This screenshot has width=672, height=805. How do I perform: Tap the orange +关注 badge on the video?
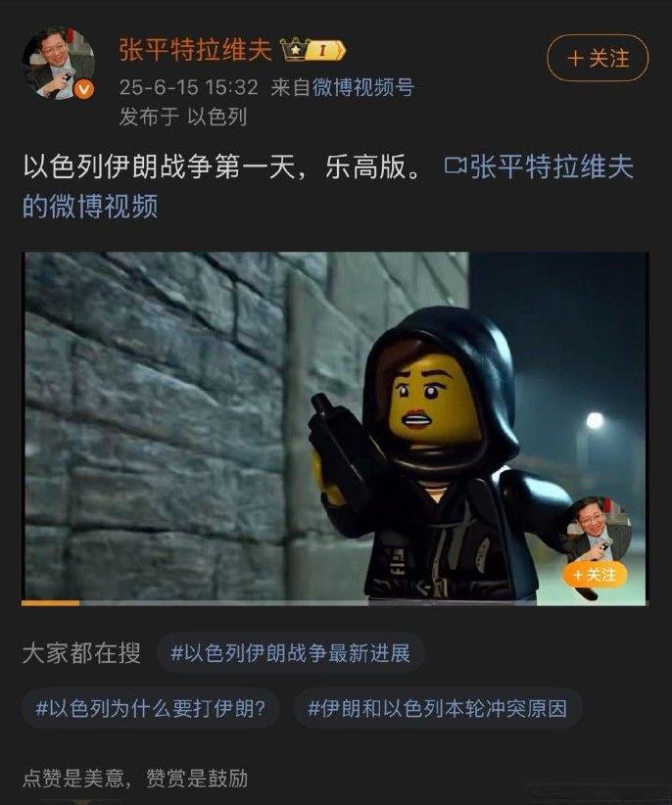tap(595, 575)
